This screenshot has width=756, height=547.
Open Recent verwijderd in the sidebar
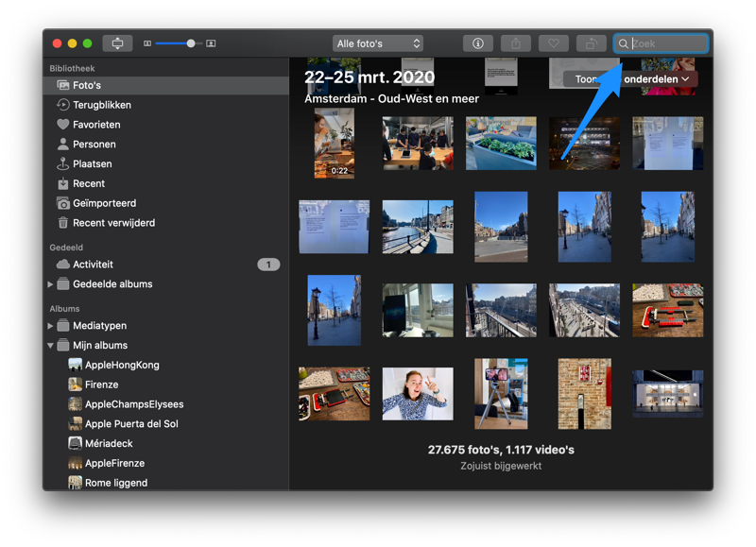point(166,223)
